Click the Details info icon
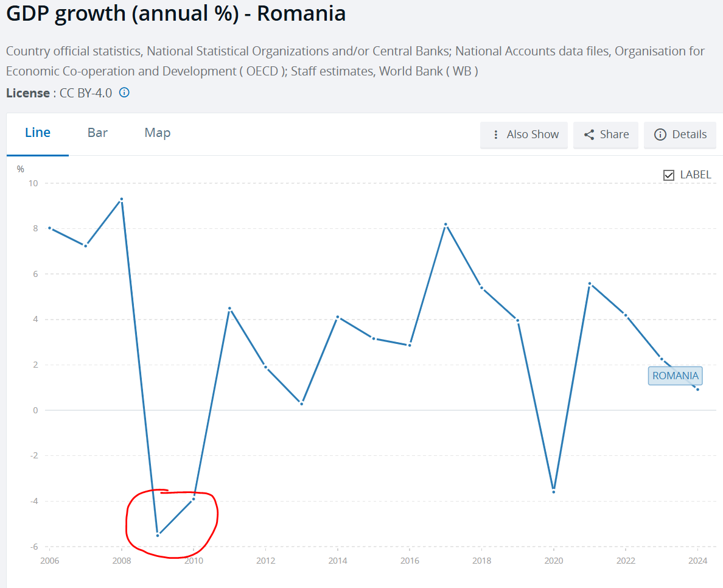 click(x=660, y=135)
